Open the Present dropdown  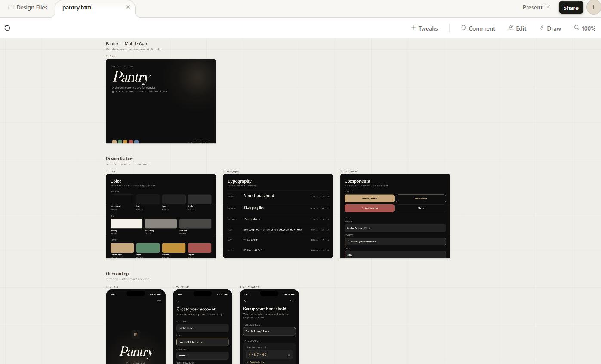coord(536,7)
